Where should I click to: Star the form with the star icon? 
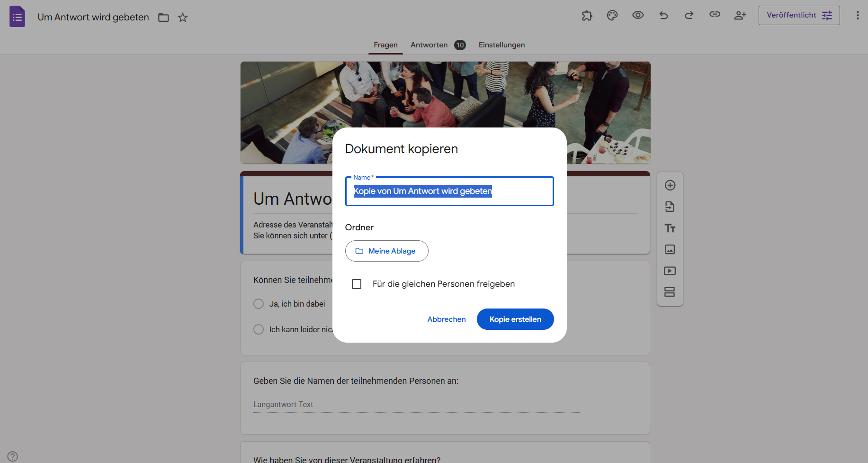click(x=183, y=18)
